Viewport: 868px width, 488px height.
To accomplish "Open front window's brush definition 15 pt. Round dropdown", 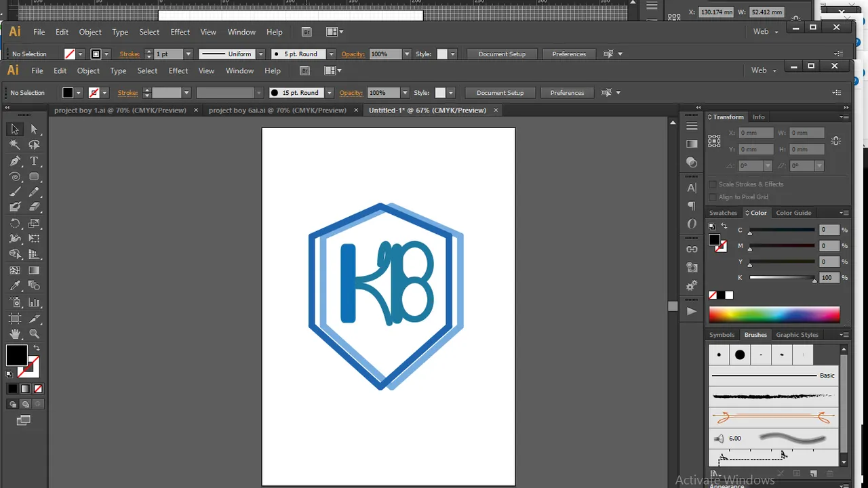I will click(x=330, y=93).
